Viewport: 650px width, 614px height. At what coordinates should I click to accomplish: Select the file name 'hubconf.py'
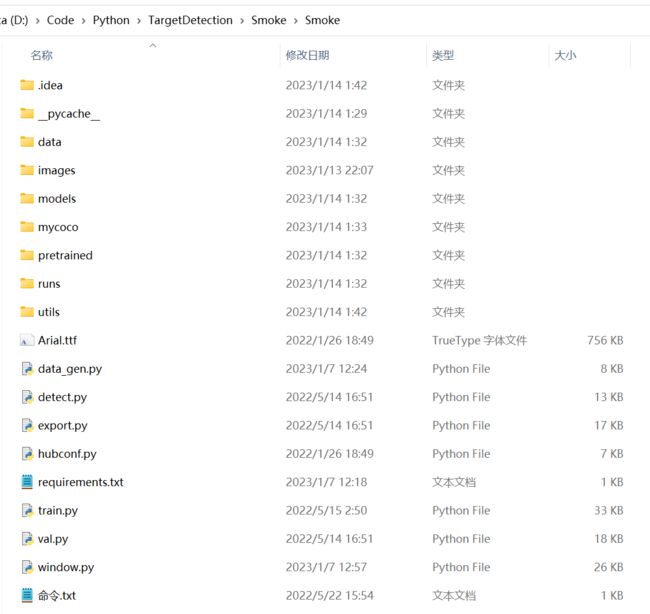[67, 454]
